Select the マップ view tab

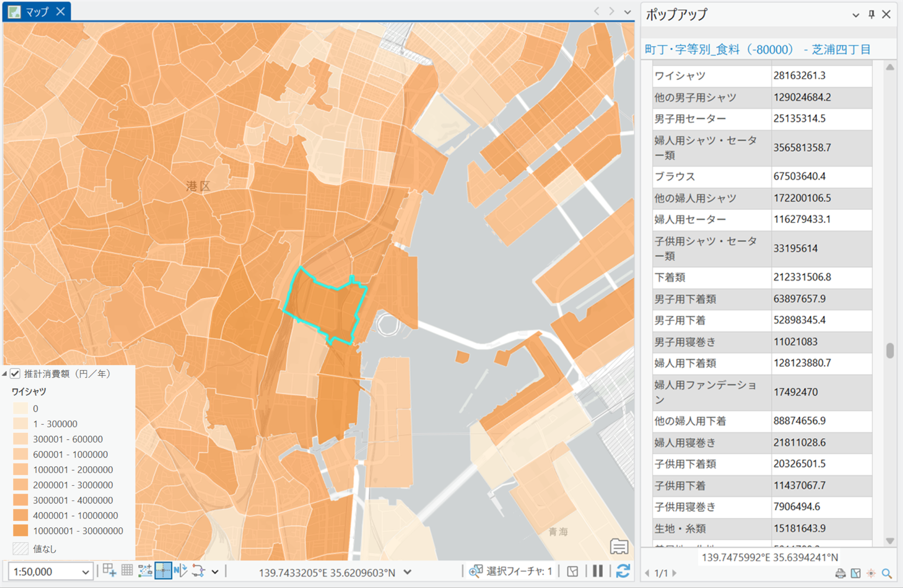[x=37, y=12]
